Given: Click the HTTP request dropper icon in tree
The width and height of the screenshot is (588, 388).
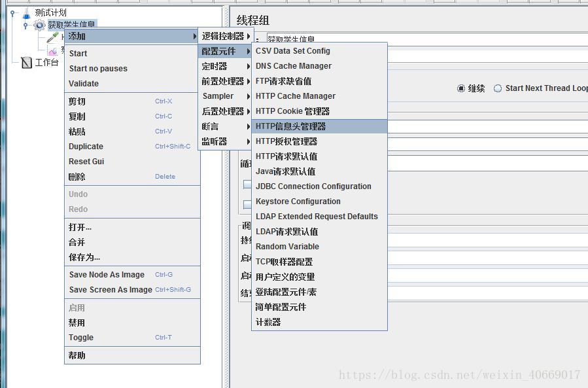Looking at the screenshot, I should 53,37.
